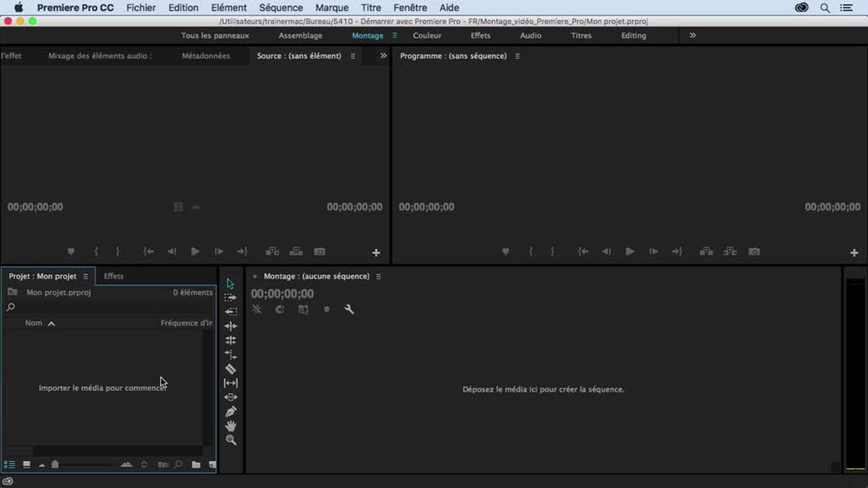
Task: Expand hidden workspaces with double chevron
Action: (693, 35)
